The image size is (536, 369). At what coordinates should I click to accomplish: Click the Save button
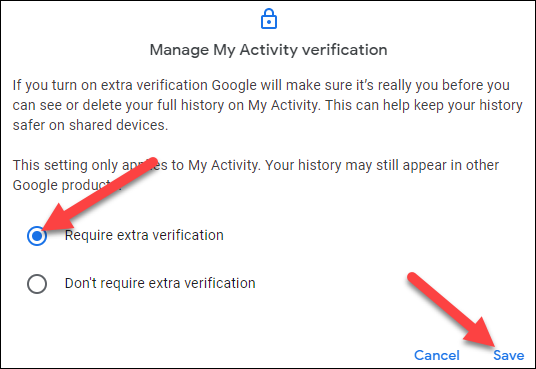click(x=509, y=355)
